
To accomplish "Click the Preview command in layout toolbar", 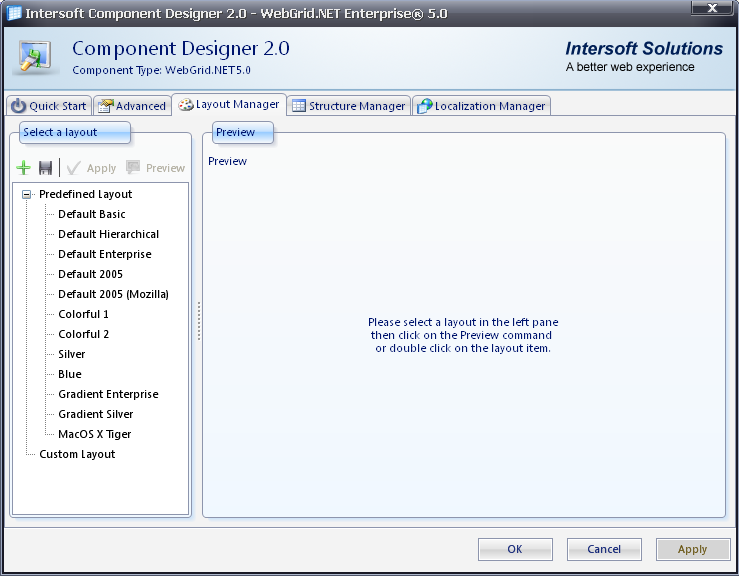I will 156,168.
